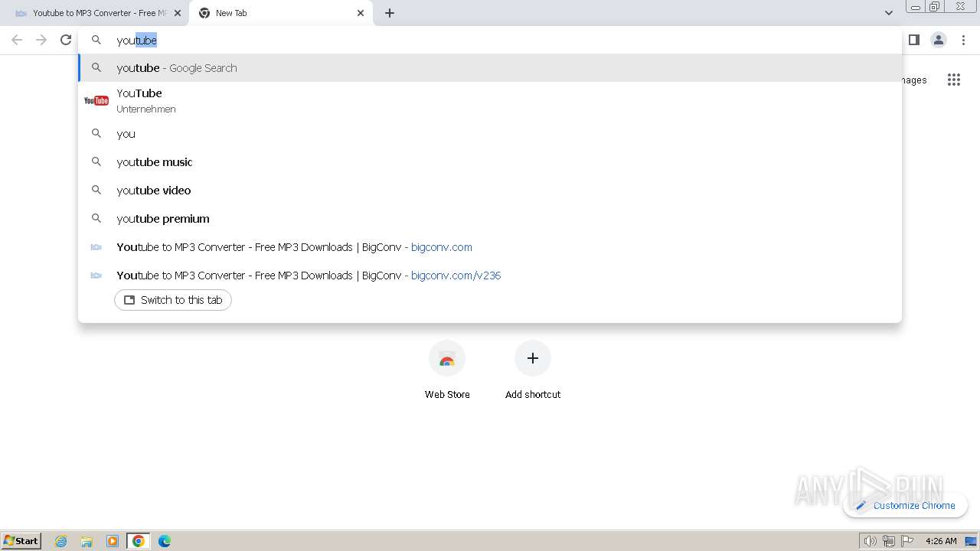The height and width of the screenshot is (551, 980).
Task: Toggle the side panel icon
Action: pos(913,40)
